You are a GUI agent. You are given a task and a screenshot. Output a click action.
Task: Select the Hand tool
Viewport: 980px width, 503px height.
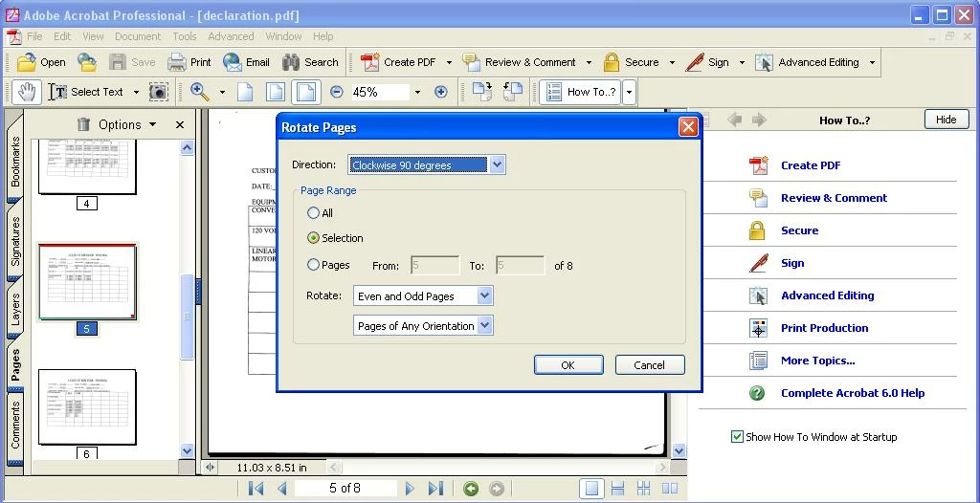(27, 92)
